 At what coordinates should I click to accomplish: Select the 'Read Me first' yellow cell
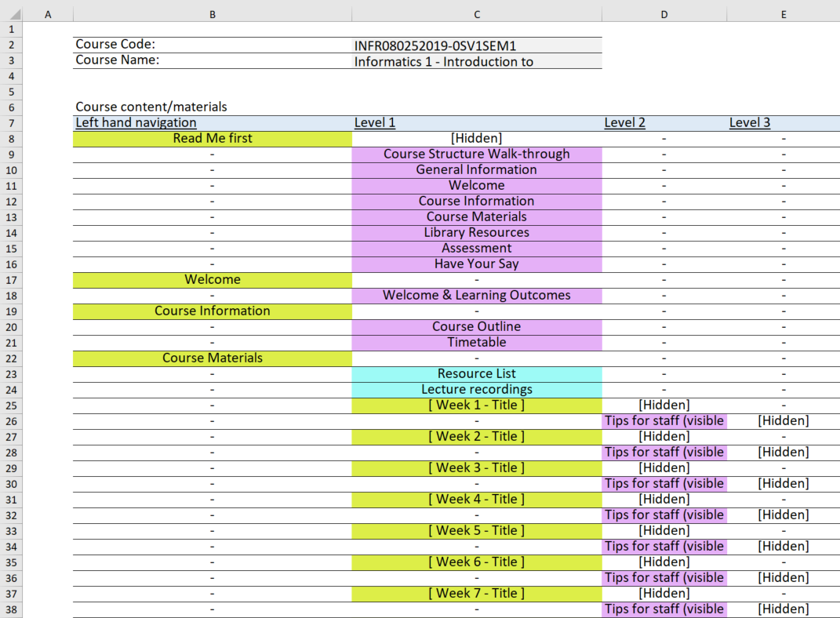coord(212,139)
